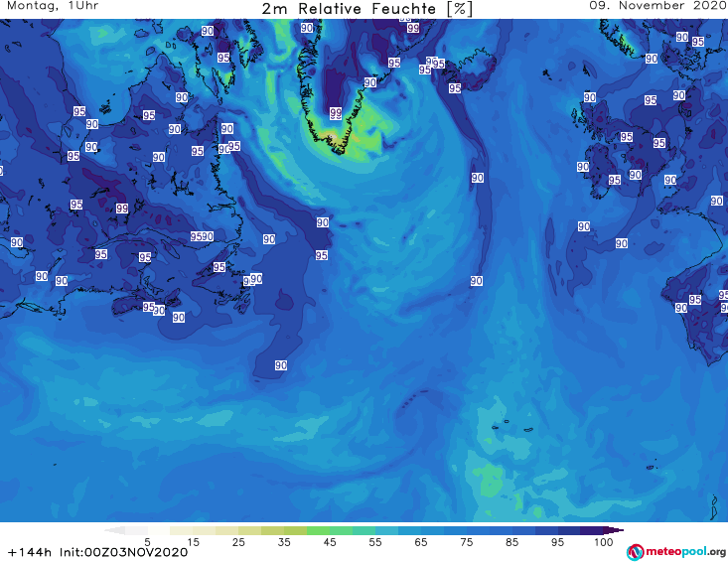728x562 pixels.
Task: Click the '85' tick on the color scale
Action: pyautogui.click(x=512, y=542)
